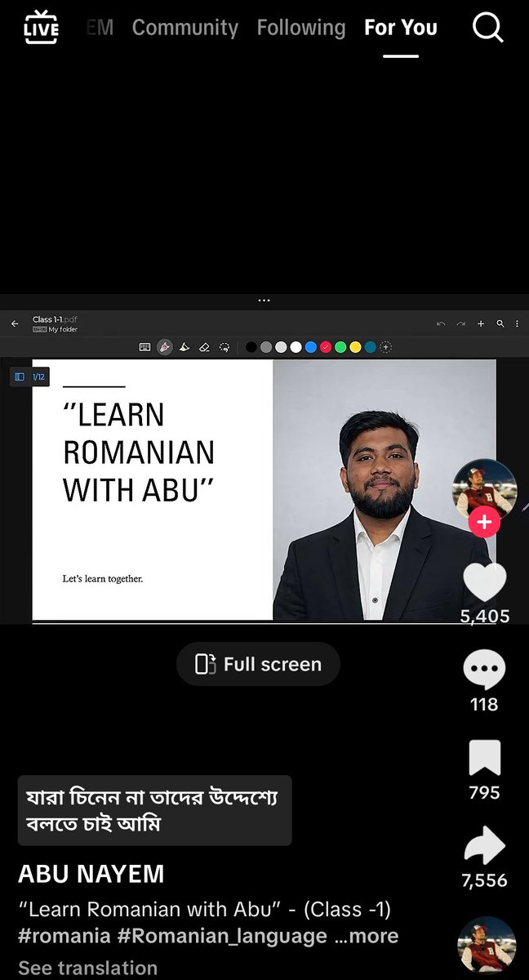Tap the Bengali subtitle caption box
529x980 pixels.
(x=154, y=810)
